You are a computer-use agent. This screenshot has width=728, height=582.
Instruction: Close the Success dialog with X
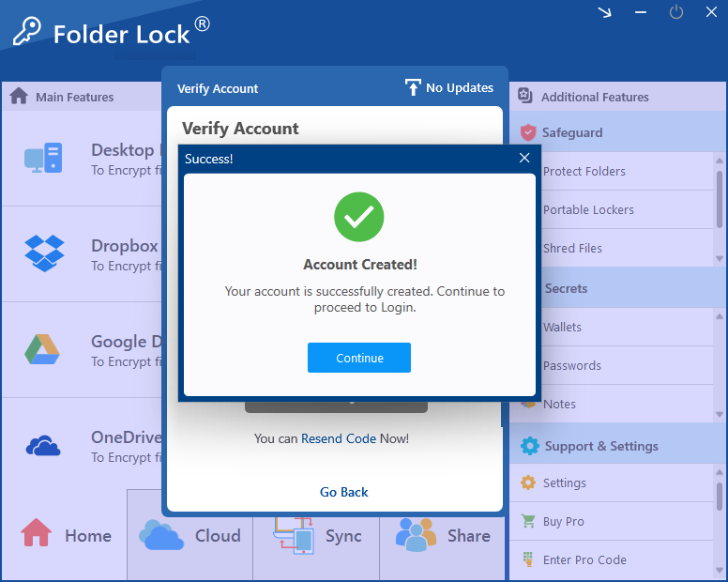coord(524,158)
